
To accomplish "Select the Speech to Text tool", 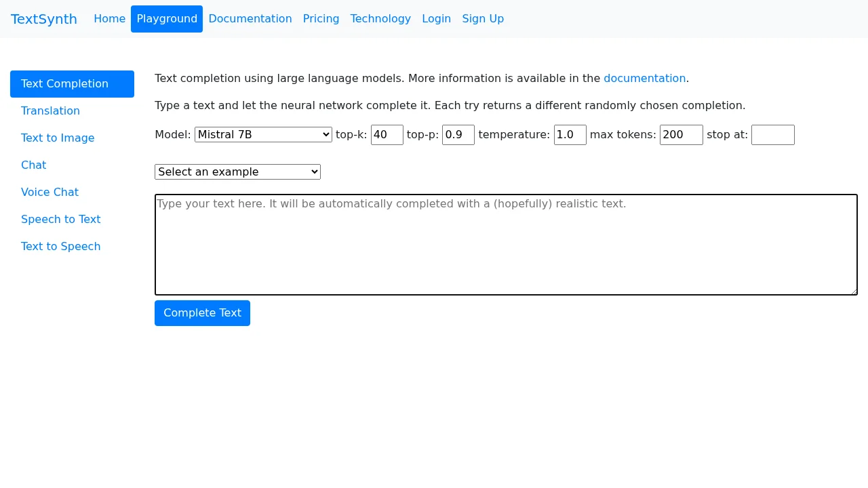I will pos(60,219).
